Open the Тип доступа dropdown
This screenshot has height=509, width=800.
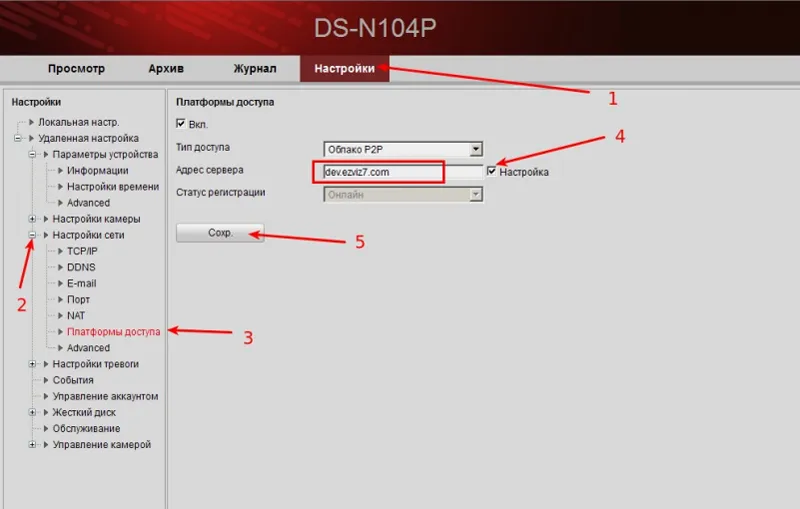476,150
